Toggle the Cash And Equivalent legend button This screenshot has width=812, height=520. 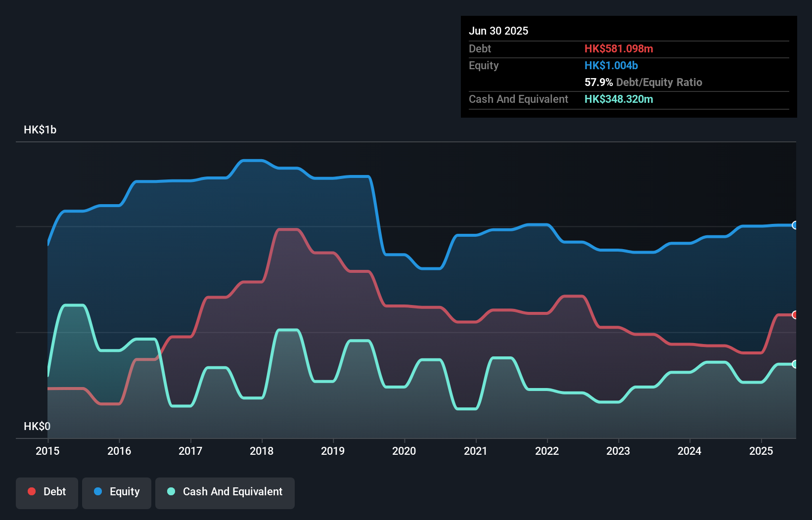click(225, 493)
